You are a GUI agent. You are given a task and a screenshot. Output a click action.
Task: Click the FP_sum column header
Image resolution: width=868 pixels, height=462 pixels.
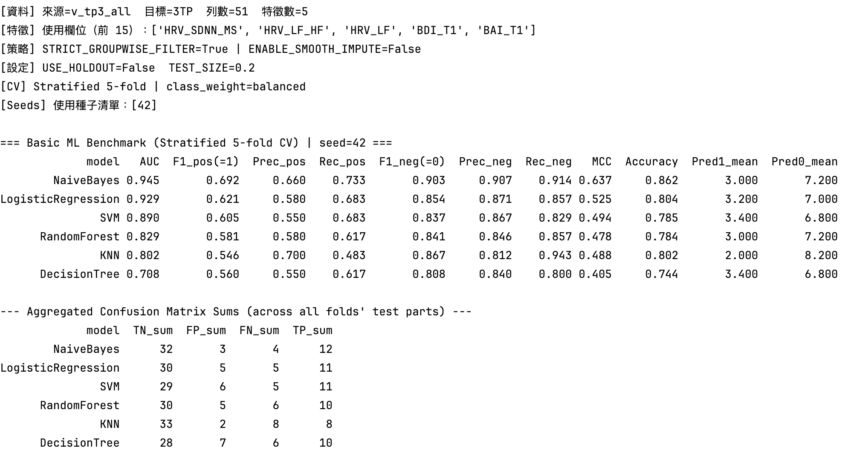coord(206,331)
